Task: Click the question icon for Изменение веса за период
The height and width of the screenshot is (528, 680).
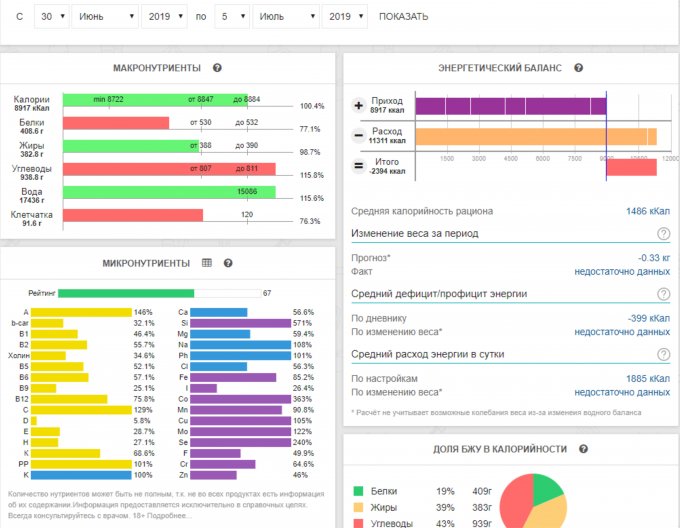Action: coord(663,233)
